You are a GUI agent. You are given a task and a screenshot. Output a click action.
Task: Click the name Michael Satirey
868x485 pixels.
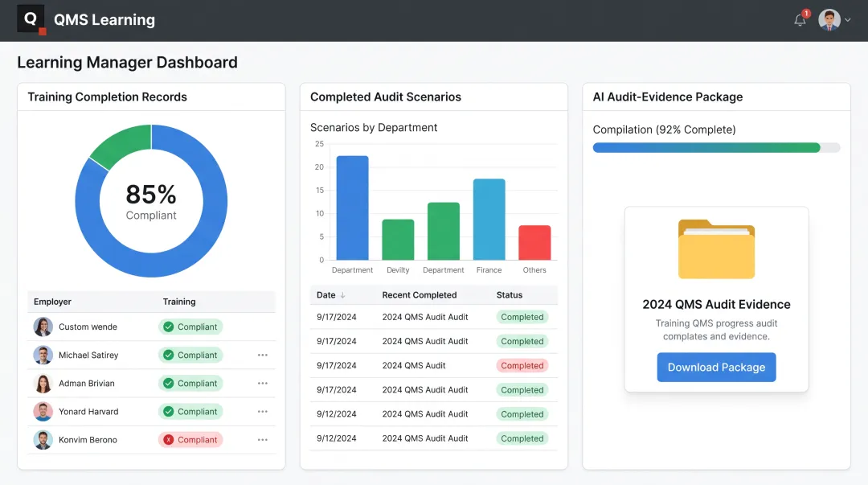pyautogui.click(x=88, y=356)
